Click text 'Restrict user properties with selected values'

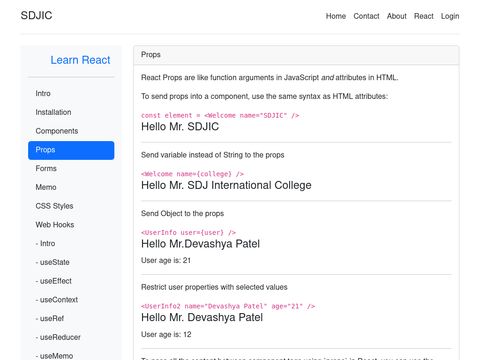tap(214, 287)
